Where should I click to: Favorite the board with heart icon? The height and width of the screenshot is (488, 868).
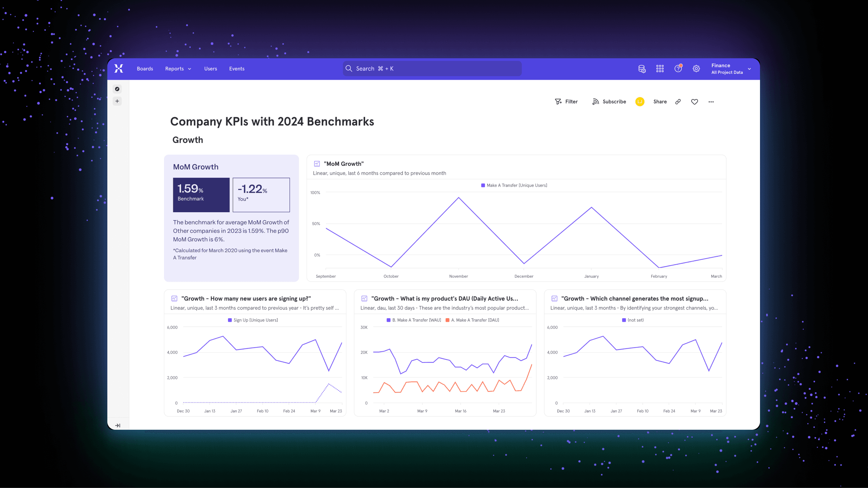(694, 102)
